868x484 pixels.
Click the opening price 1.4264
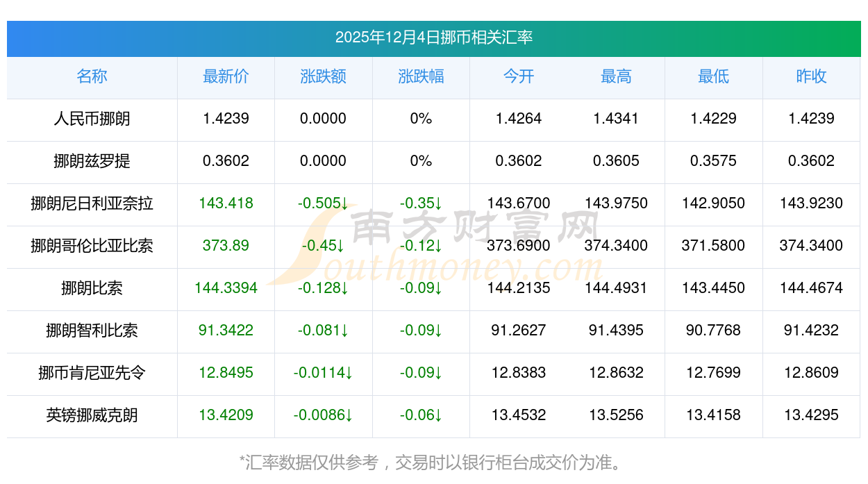(x=519, y=119)
